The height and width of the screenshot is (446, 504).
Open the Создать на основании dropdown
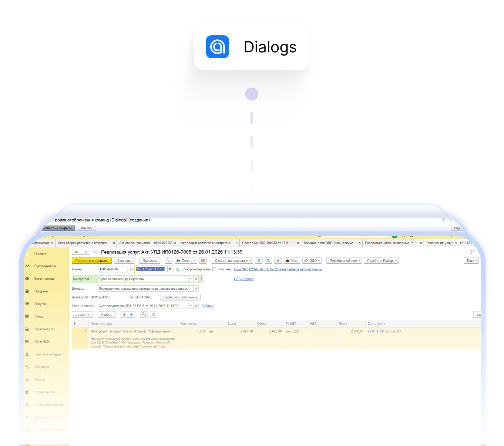(x=232, y=261)
